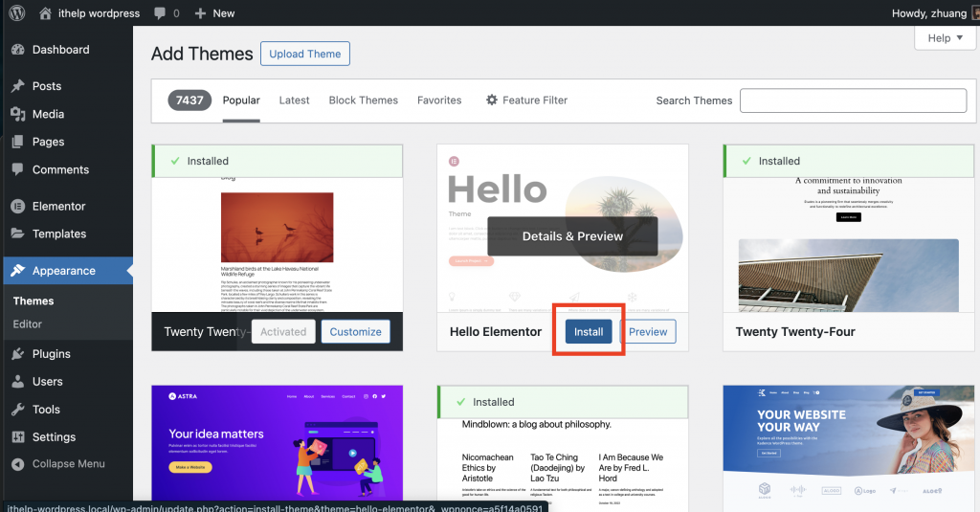This screenshot has height=512, width=980.
Task: Click the Posts pushpin icon
Action: (18, 85)
